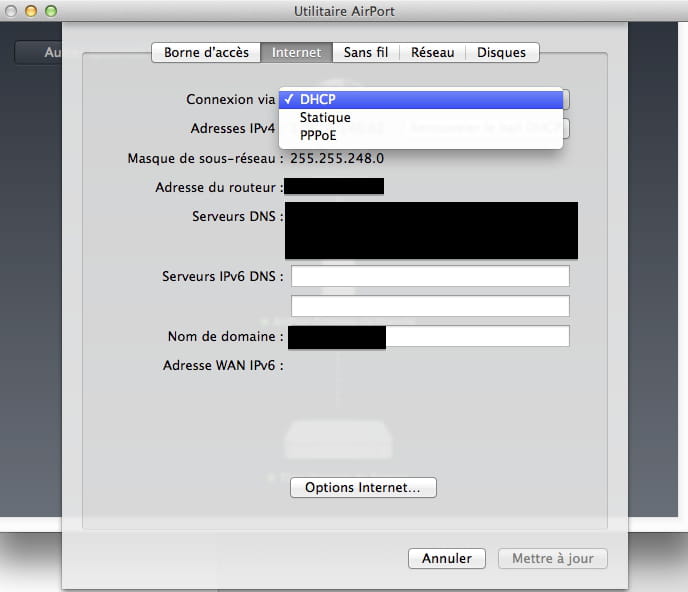Pick PPPoE from the dropdown list

coord(421,136)
